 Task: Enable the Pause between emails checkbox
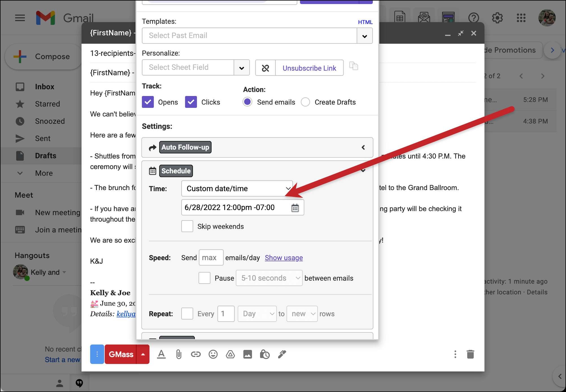pos(204,278)
